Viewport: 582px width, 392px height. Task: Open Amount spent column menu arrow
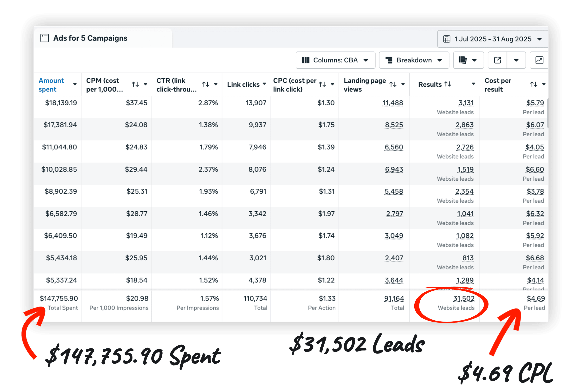[75, 84]
